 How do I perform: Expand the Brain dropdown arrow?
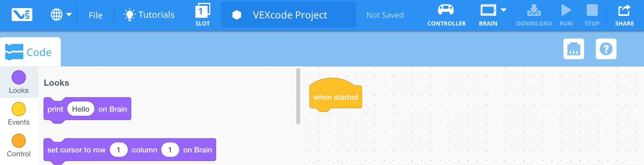coord(504,10)
